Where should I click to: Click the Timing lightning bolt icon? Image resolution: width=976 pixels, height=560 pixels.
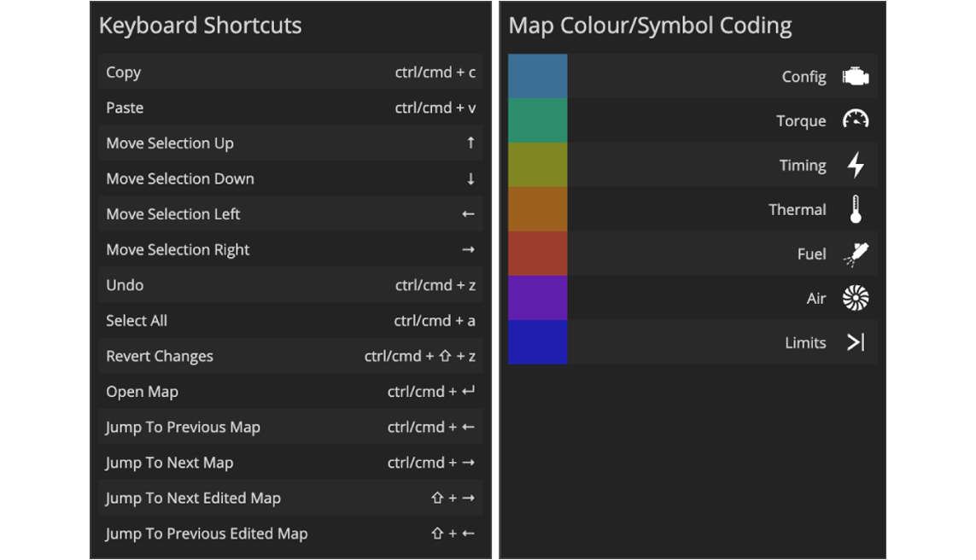coord(856,165)
